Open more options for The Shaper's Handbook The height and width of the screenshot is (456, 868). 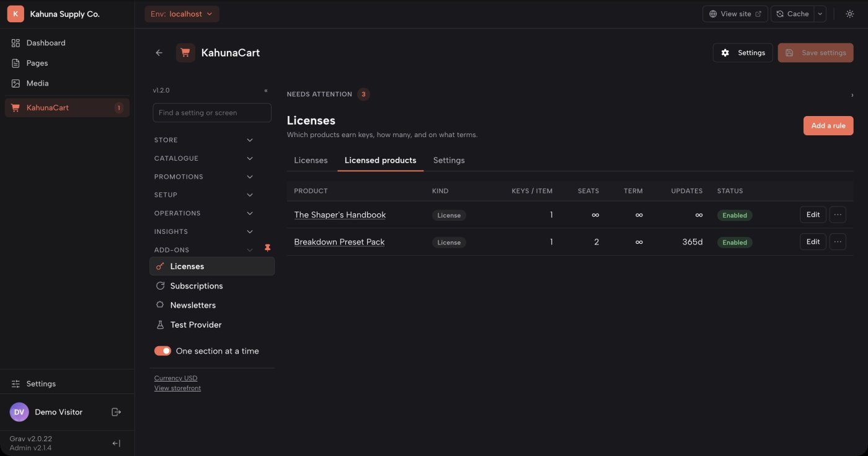point(838,215)
